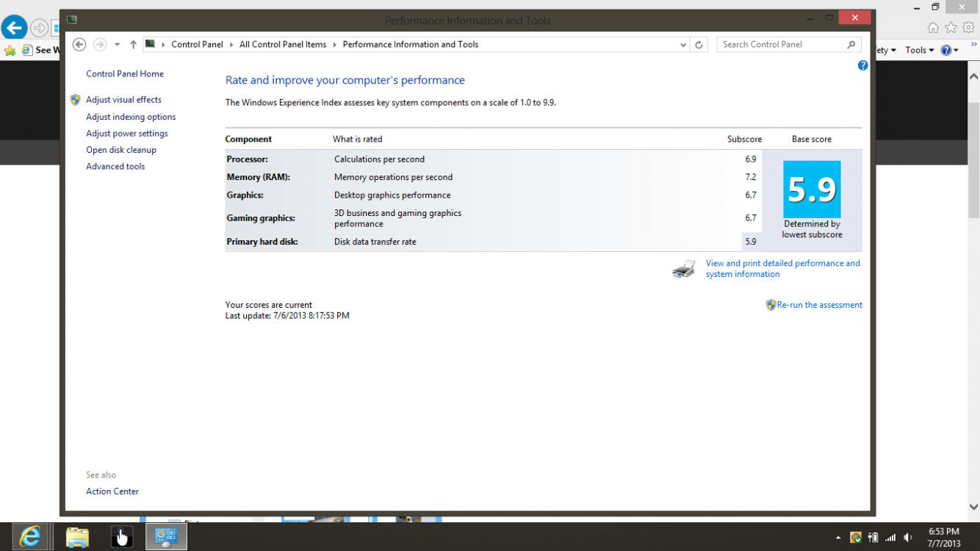Open Advanced tools
The height and width of the screenshot is (551, 980).
coord(115,166)
